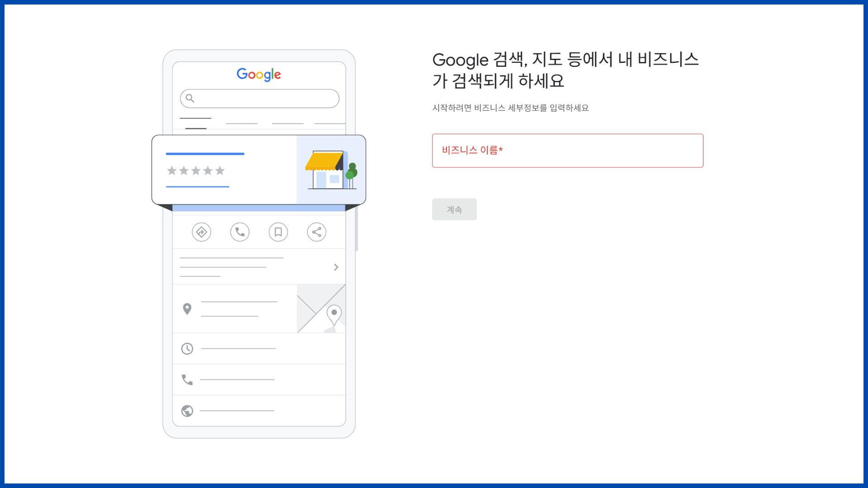Click the phone handset icon in the info list
This screenshot has width=868, height=488.
click(x=187, y=380)
